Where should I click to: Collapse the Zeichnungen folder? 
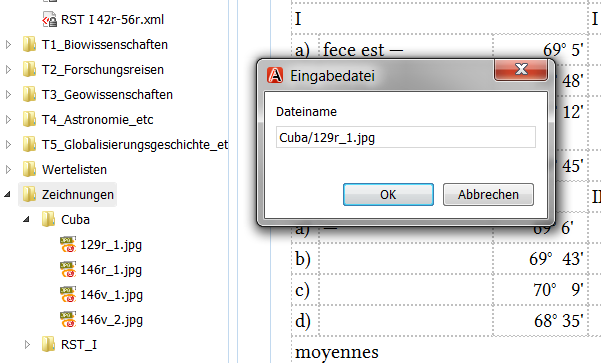click(x=8, y=194)
